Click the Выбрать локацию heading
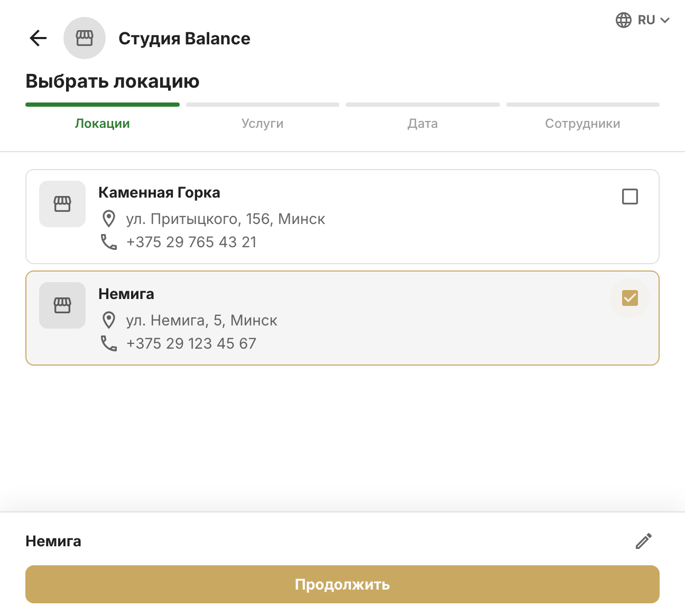 (113, 81)
